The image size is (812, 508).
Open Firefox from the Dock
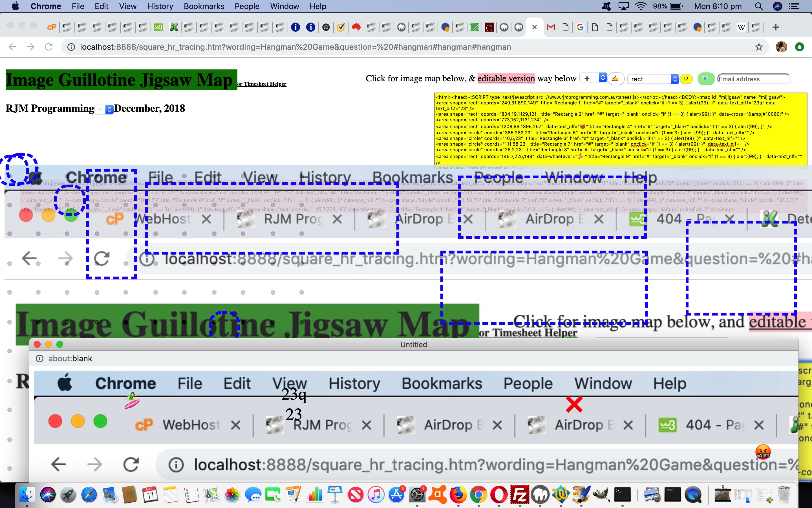458,494
